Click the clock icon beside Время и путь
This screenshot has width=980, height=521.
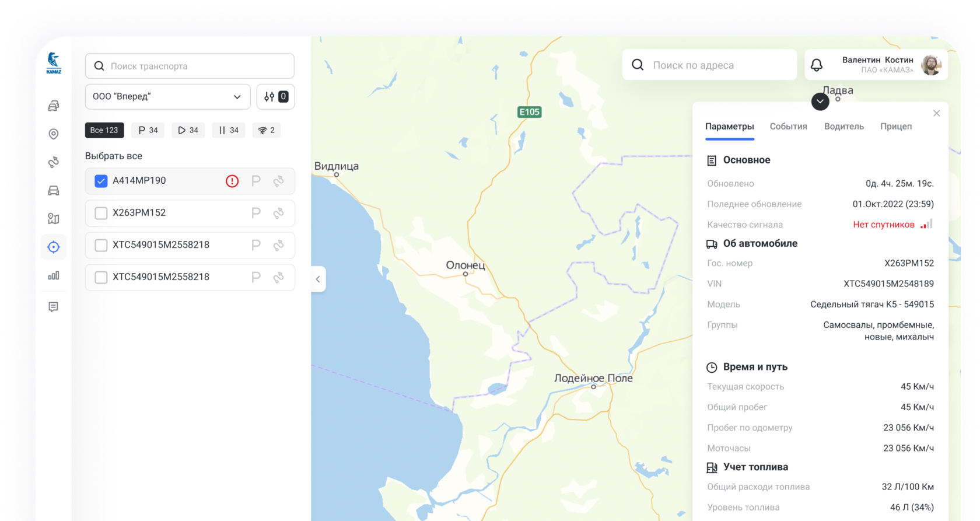pyautogui.click(x=712, y=367)
